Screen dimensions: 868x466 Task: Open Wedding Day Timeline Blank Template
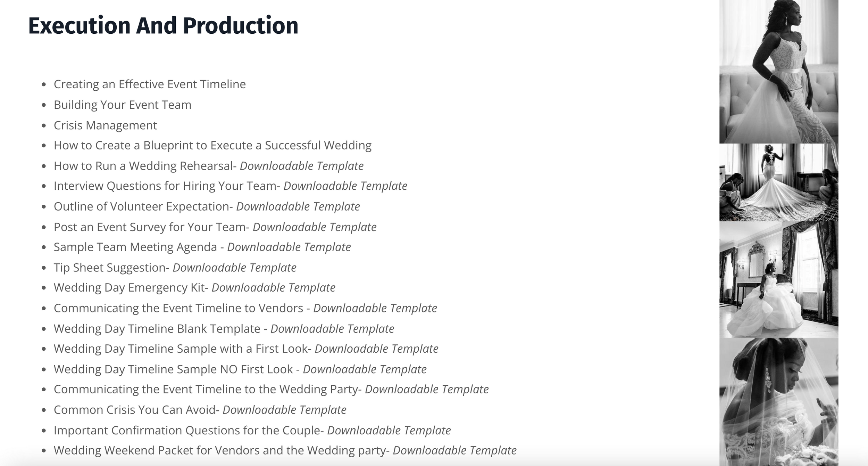(x=224, y=329)
